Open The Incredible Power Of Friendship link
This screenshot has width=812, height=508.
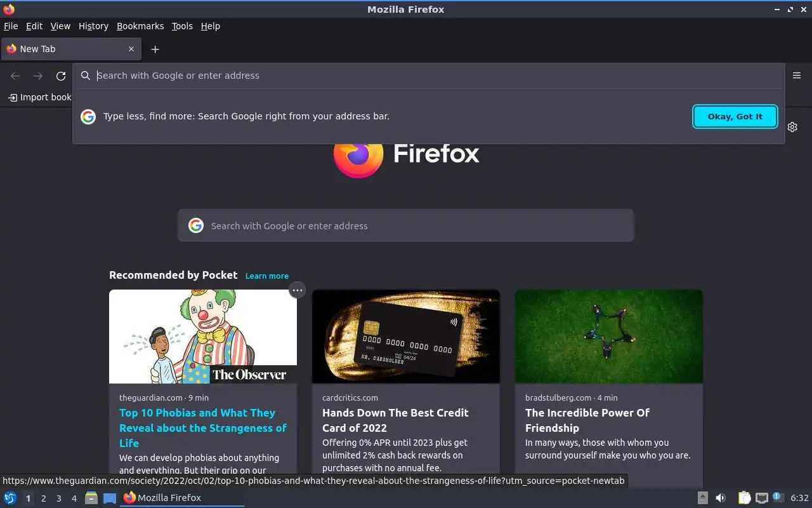click(587, 420)
